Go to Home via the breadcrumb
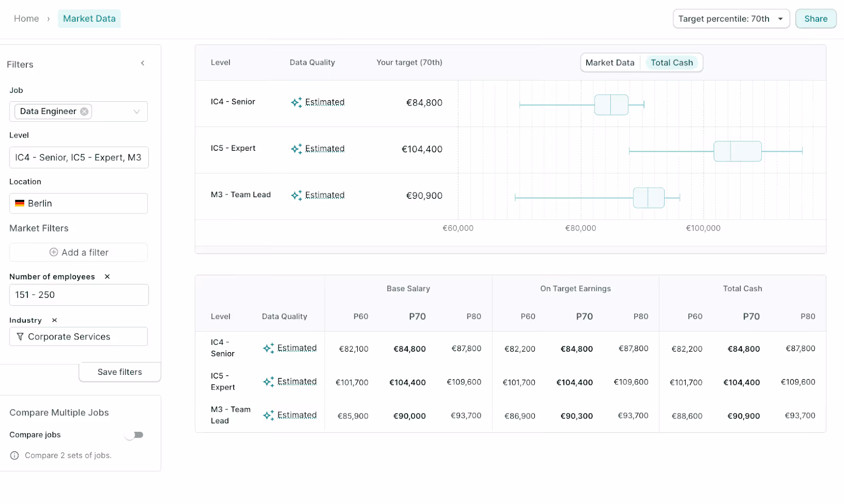The width and height of the screenshot is (844, 504). pyautogui.click(x=26, y=18)
